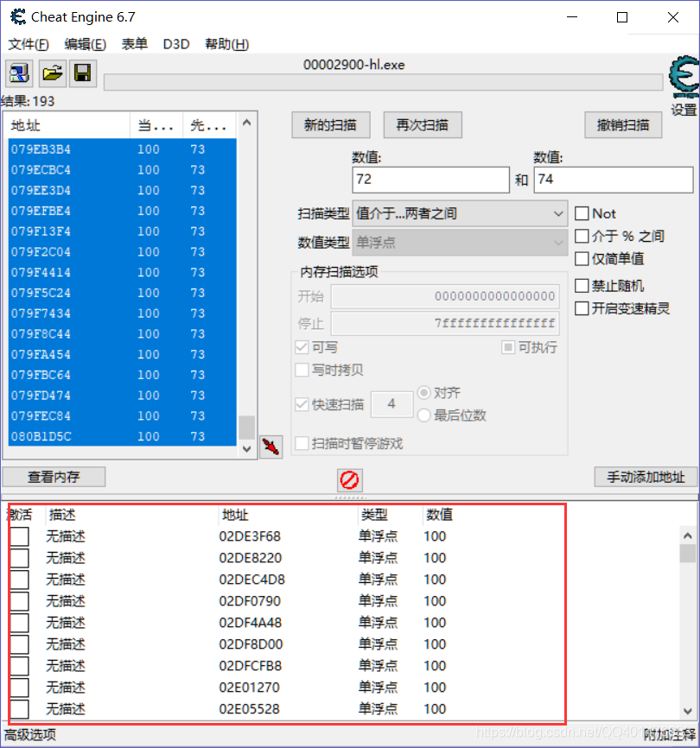The height and width of the screenshot is (748, 700).
Task: Click 无描述 description for address 02E01270
Action: point(66,688)
